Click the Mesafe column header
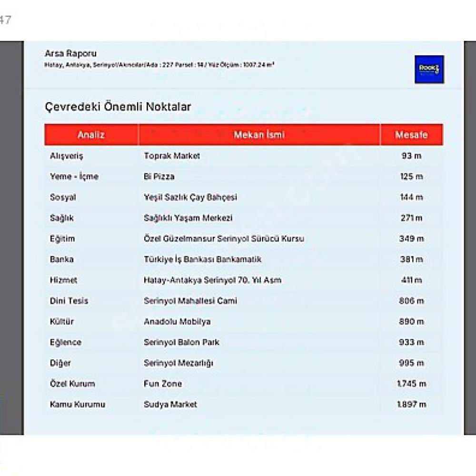This screenshot has width=476, height=476. tap(412, 135)
